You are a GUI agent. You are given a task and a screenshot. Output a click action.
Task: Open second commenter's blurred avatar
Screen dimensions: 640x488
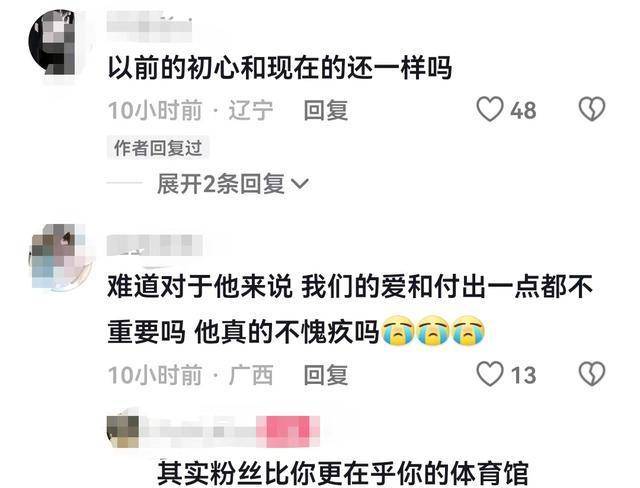(59, 257)
